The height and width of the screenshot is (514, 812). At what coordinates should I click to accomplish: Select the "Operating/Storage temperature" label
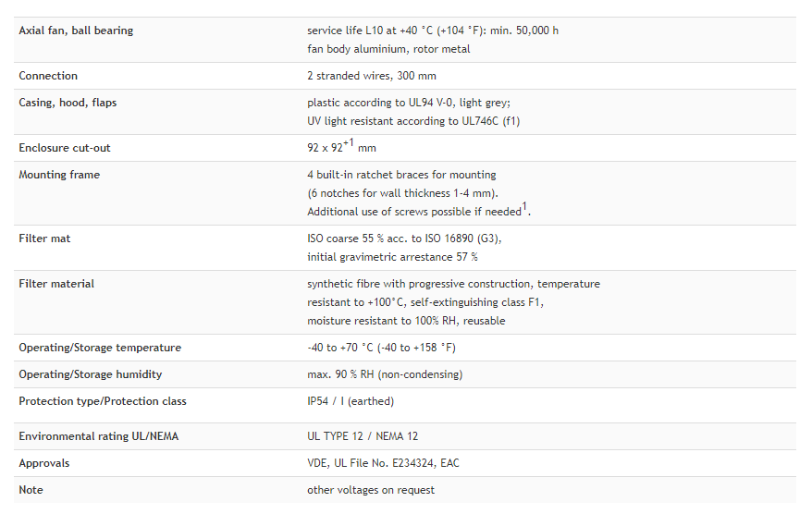tap(100, 348)
